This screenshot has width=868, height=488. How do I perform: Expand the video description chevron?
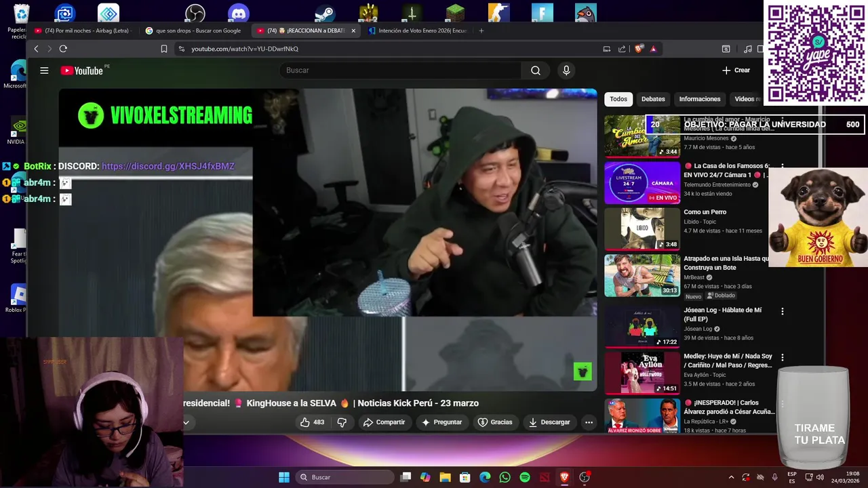pyautogui.click(x=186, y=422)
